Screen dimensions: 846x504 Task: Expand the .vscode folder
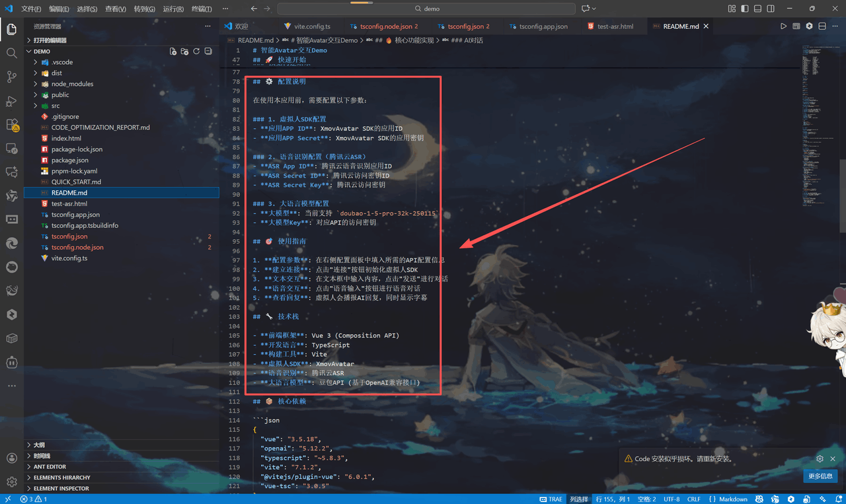121,62
